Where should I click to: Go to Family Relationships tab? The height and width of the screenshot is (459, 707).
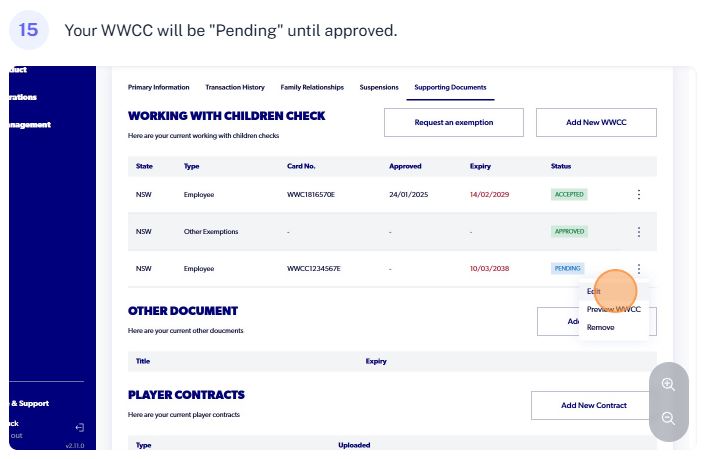(312, 87)
